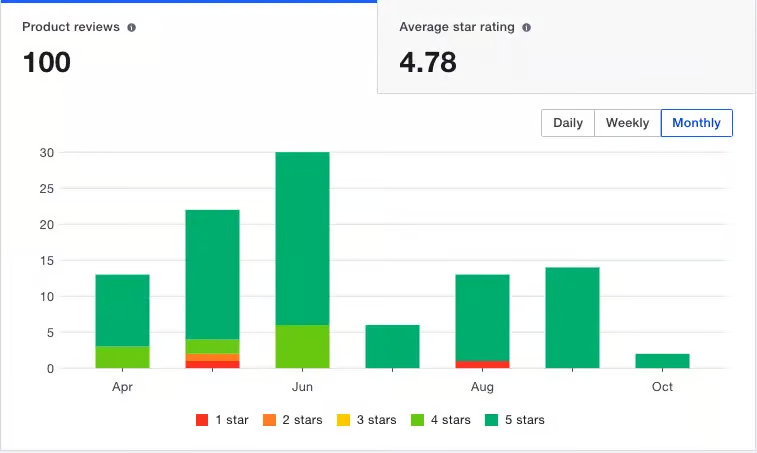This screenshot has height=453, width=757.
Task: Click the April bar's 5 stars segment
Action: click(122, 310)
